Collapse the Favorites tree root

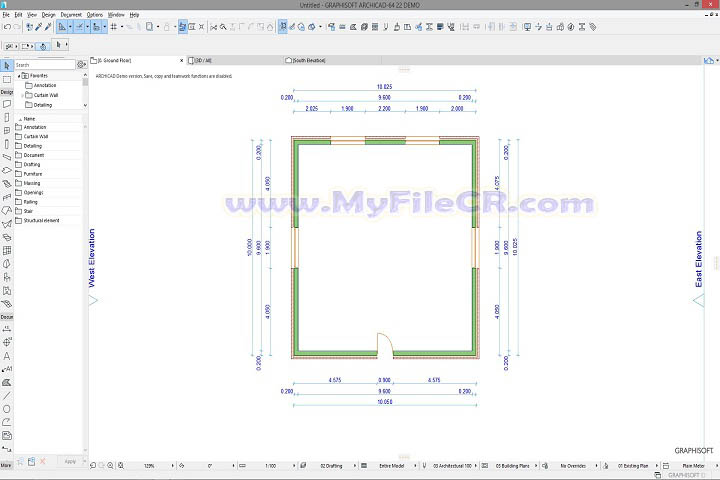point(19,75)
